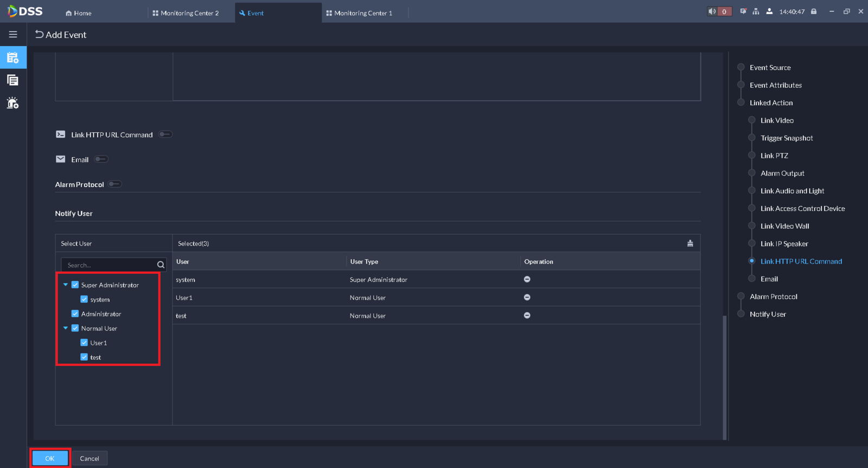Click the OK button
Image resolution: width=868 pixels, height=468 pixels.
(x=50, y=458)
